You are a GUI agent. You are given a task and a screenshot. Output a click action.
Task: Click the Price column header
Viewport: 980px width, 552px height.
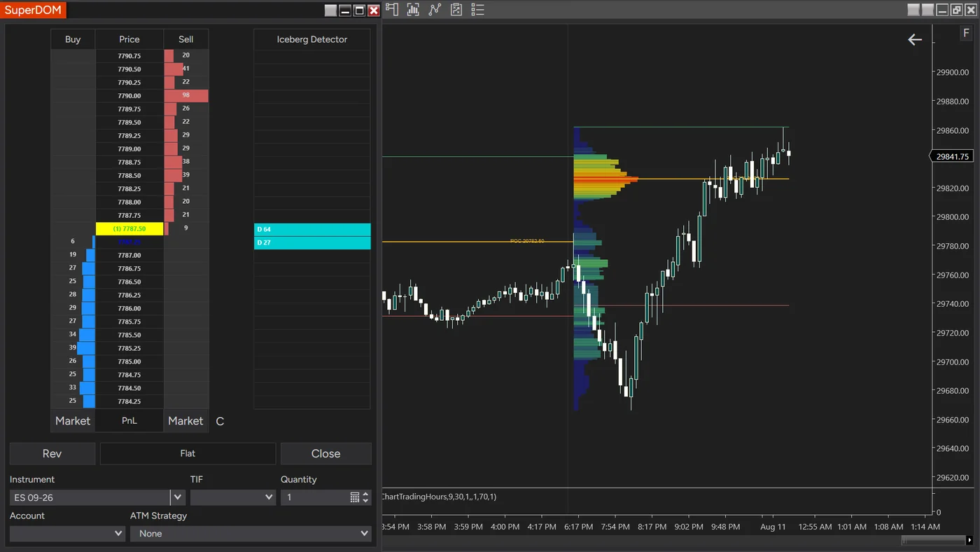pyautogui.click(x=129, y=39)
